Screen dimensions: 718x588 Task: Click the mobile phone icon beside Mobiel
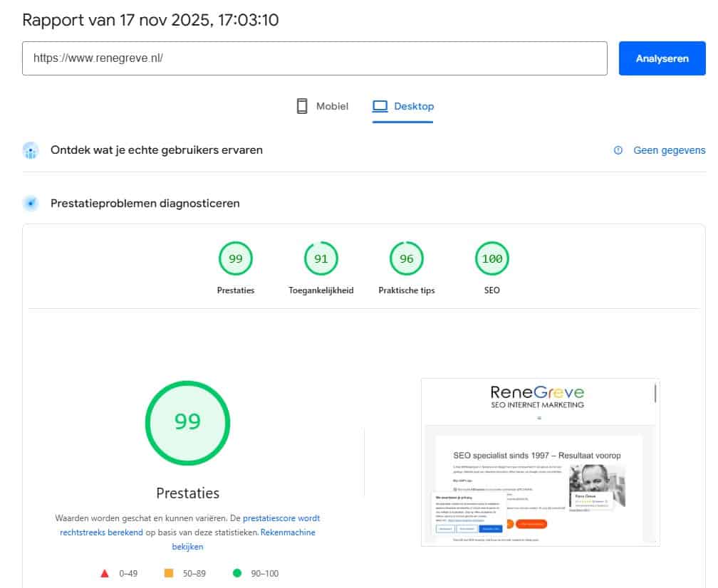tap(301, 105)
